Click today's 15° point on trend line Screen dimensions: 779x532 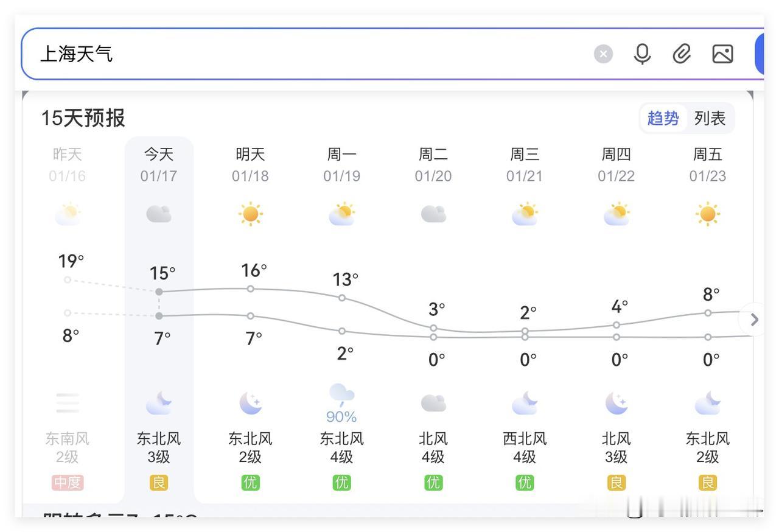coord(159,291)
